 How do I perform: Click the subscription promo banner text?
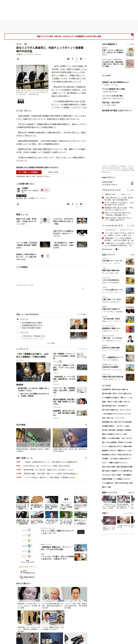[69, 36]
